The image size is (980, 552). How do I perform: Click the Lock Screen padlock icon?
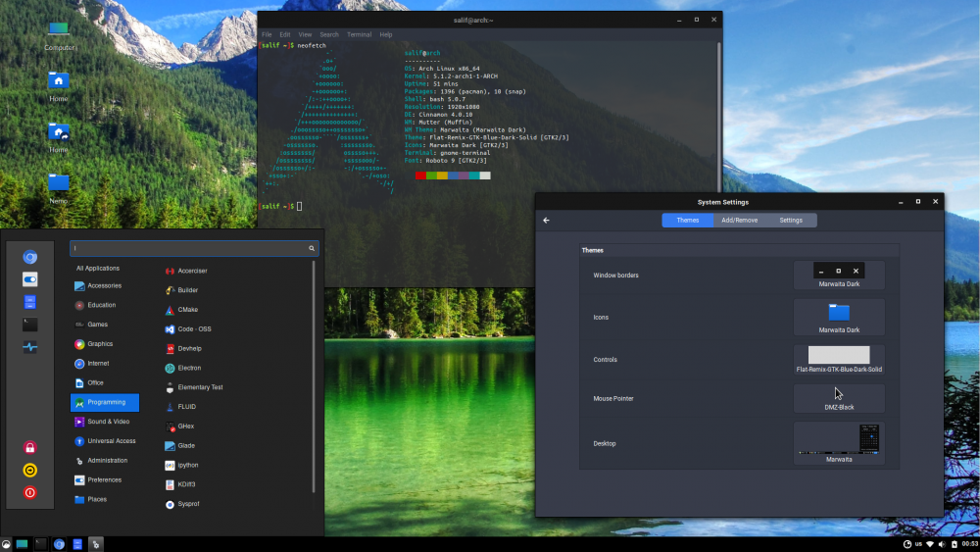(29, 447)
